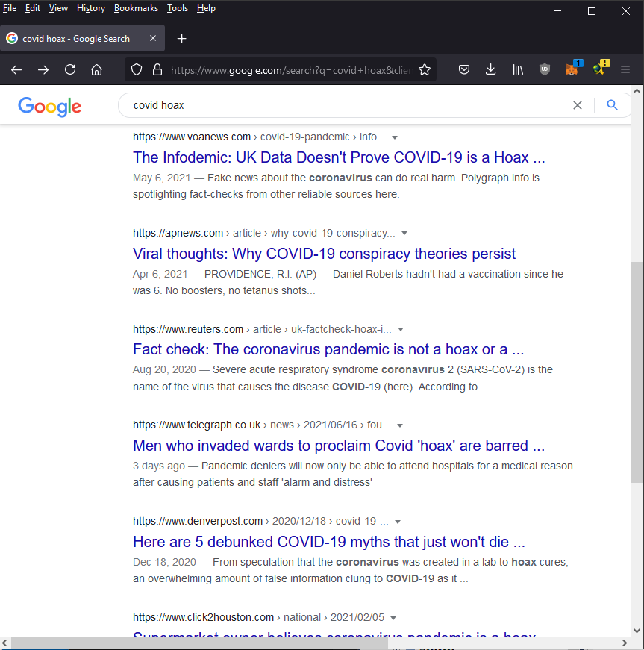Image resolution: width=644 pixels, height=650 pixels.
Task: Open 'The Infodemic: UK Data' result
Action: pos(339,157)
